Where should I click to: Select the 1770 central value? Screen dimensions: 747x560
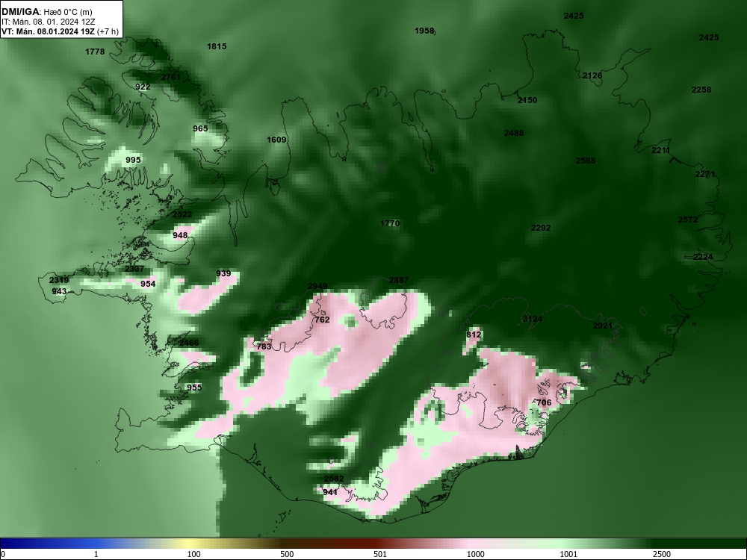(x=390, y=223)
